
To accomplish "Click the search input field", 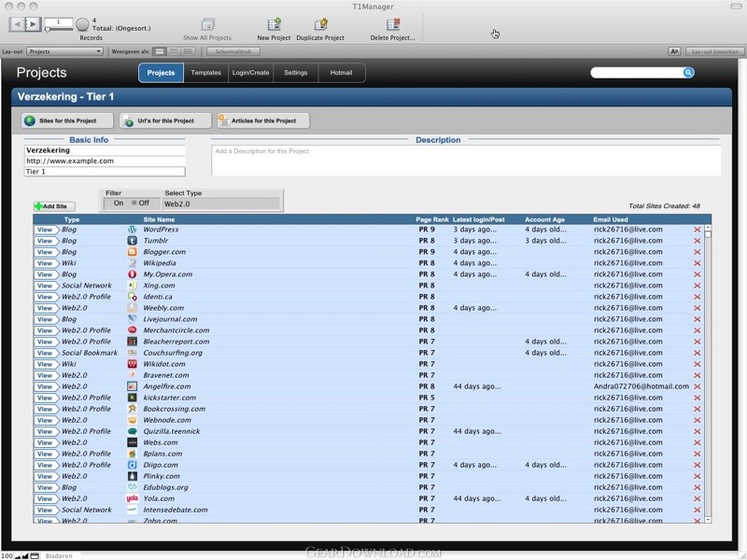I will 637,73.
